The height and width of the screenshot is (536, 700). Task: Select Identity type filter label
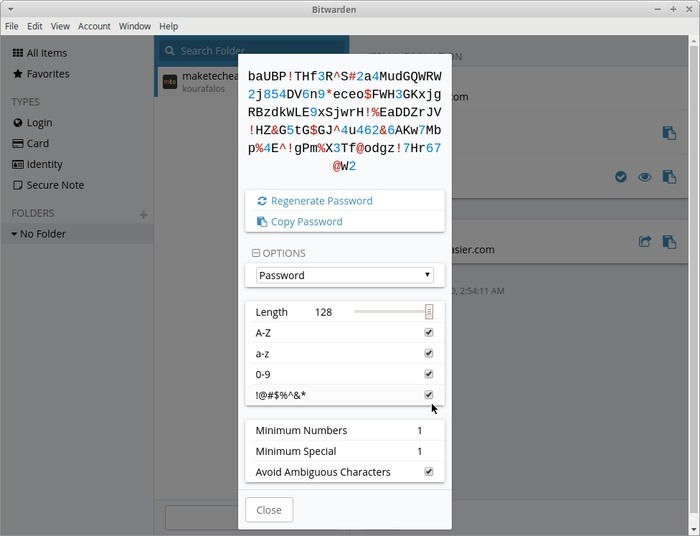pyautogui.click(x=45, y=164)
